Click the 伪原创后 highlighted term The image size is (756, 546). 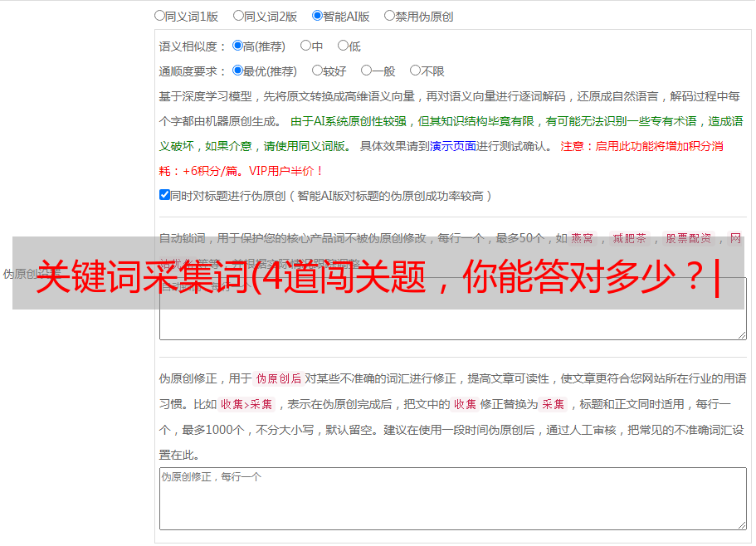pyautogui.click(x=279, y=378)
